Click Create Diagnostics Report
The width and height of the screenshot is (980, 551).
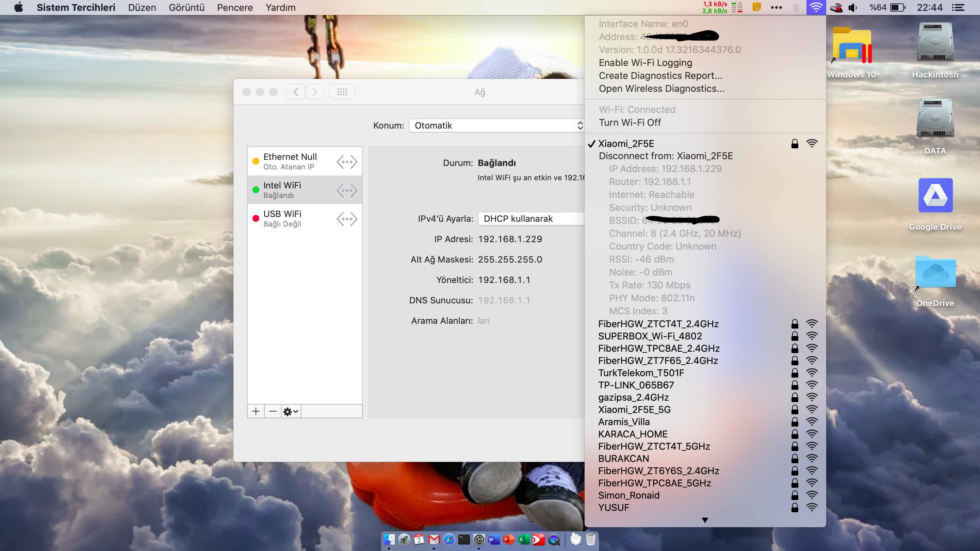pyautogui.click(x=660, y=75)
